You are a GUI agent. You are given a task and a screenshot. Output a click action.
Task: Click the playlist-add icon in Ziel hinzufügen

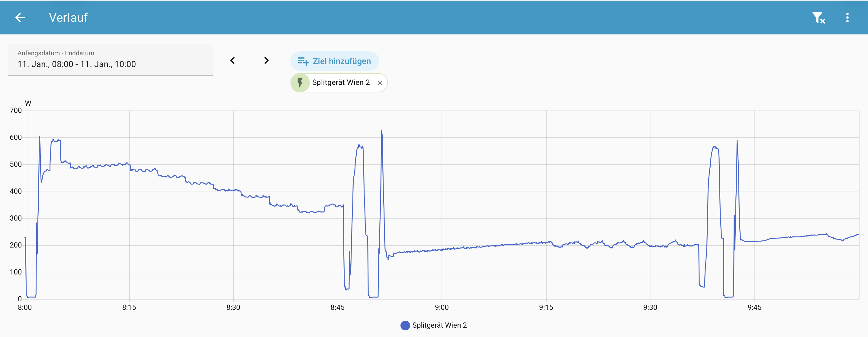(x=303, y=61)
